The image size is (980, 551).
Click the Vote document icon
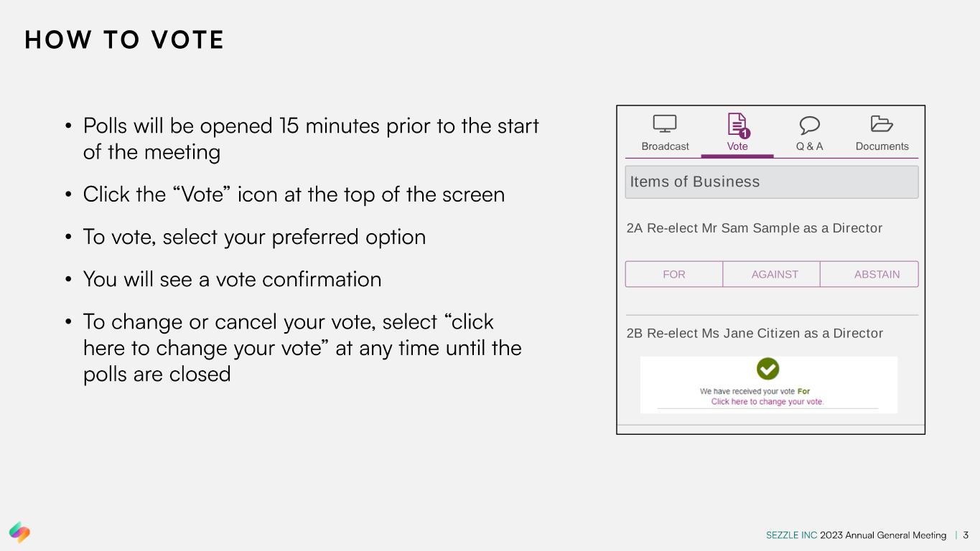(x=737, y=123)
